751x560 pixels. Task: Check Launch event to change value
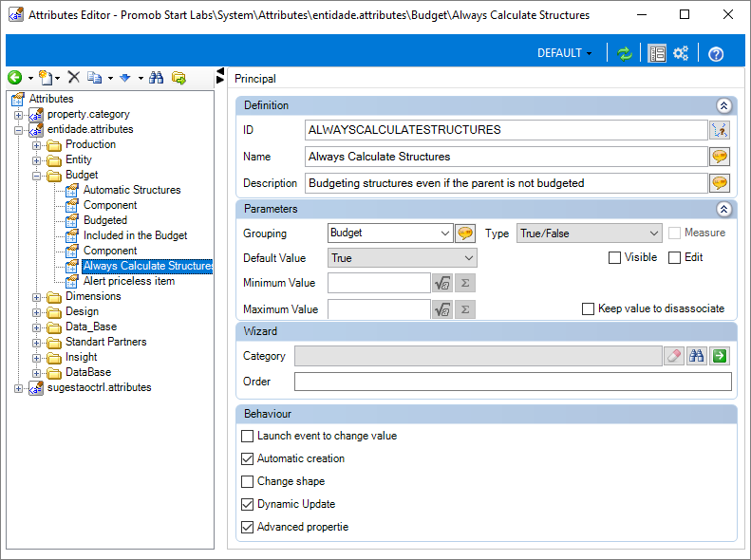pyautogui.click(x=247, y=436)
